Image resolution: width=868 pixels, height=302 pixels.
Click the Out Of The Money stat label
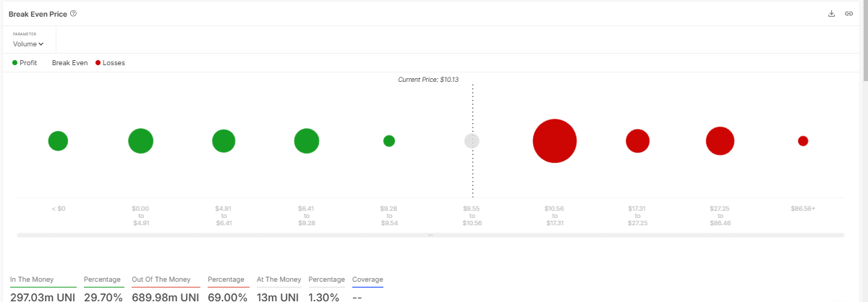(x=161, y=280)
